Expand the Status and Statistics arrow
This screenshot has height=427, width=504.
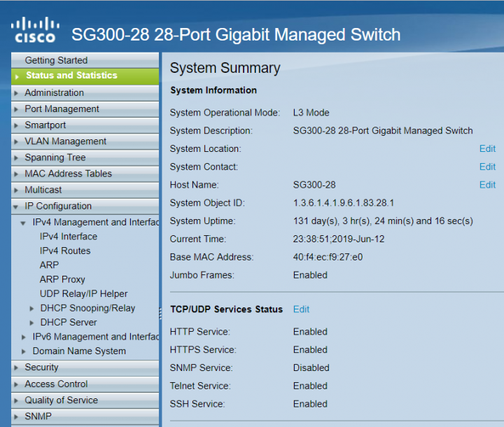click(x=17, y=76)
